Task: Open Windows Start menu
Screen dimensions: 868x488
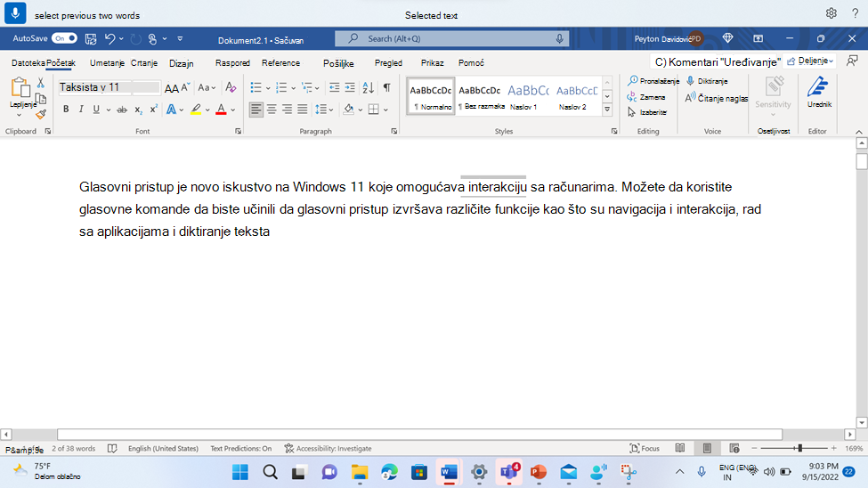Action: tap(239, 473)
